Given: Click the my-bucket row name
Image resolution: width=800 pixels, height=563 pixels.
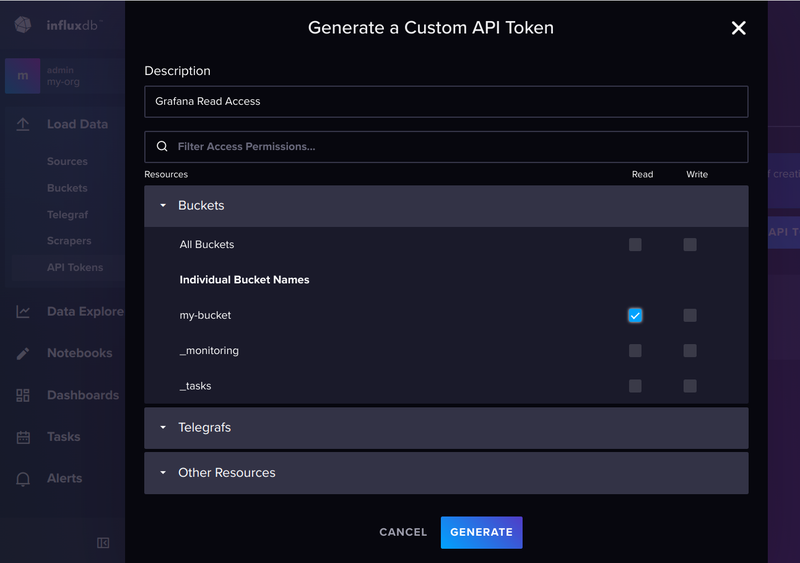Looking at the screenshot, I should pyautogui.click(x=205, y=315).
